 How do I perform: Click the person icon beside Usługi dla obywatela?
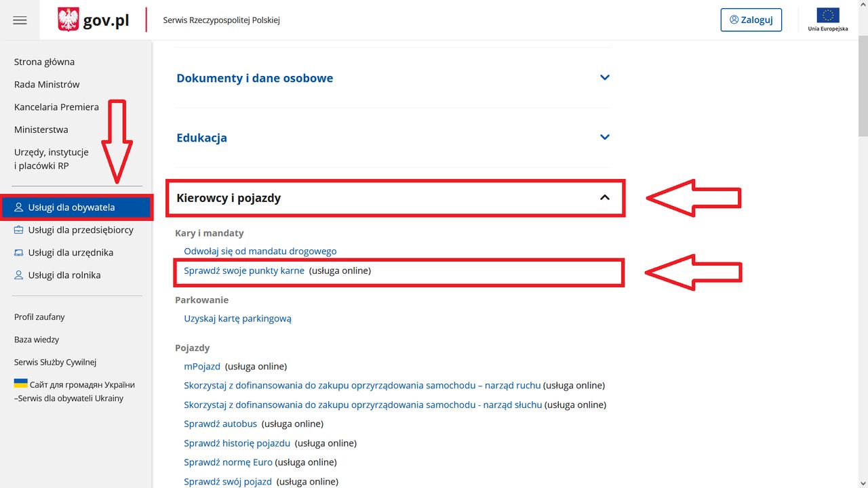(19, 207)
